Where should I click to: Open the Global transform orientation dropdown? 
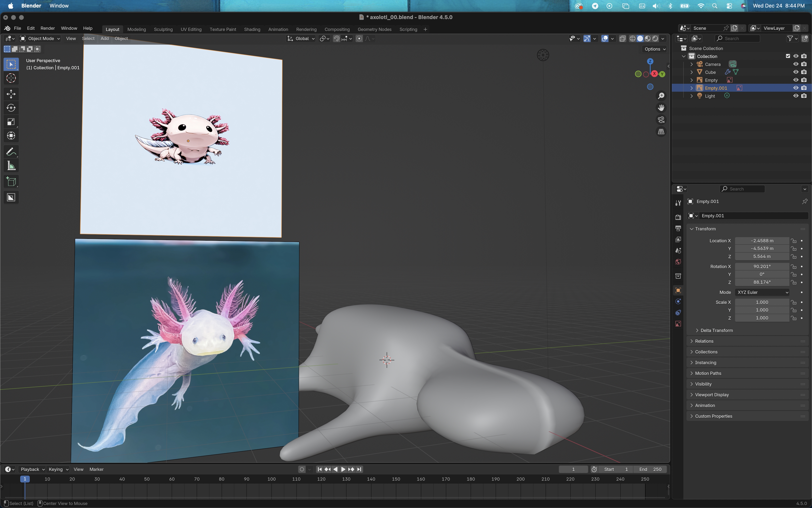(301, 39)
